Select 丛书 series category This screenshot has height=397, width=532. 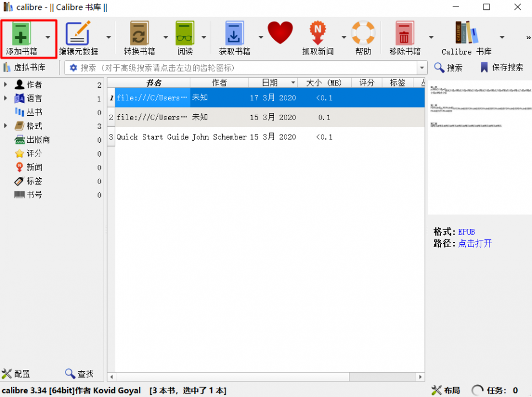tap(34, 112)
